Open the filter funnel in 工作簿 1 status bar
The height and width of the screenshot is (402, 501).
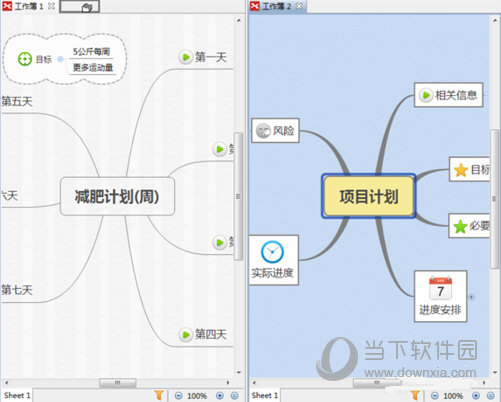[159, 395]
